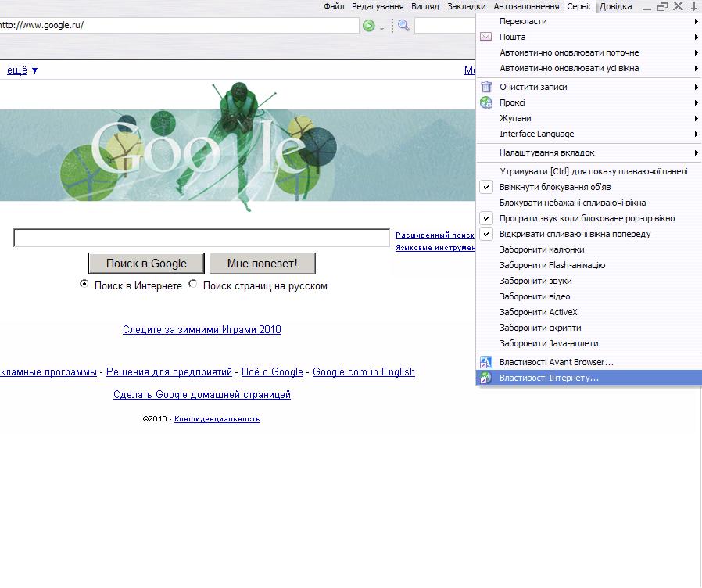
Task: Choose Заборонити скрипти menu entry
Action: pos(589,328)
